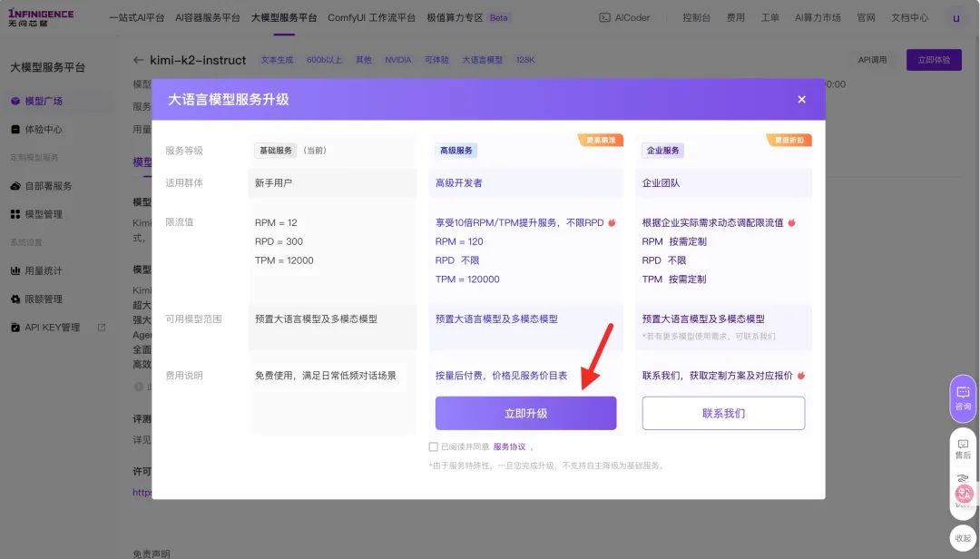Tick the 已阅读并同意 agreement checkbox
This screenshot has height=559, width=980.
coord(433,446)
